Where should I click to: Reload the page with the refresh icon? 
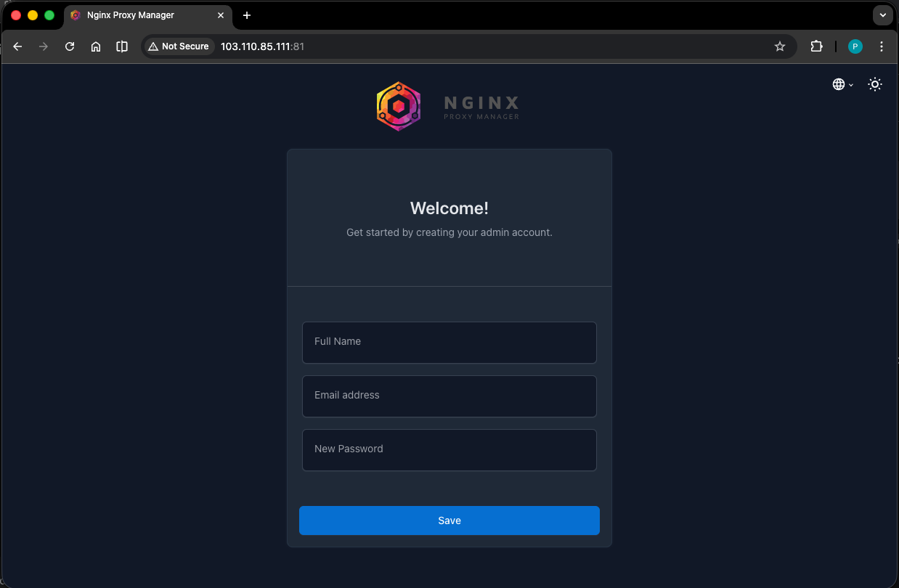(70, 46)
